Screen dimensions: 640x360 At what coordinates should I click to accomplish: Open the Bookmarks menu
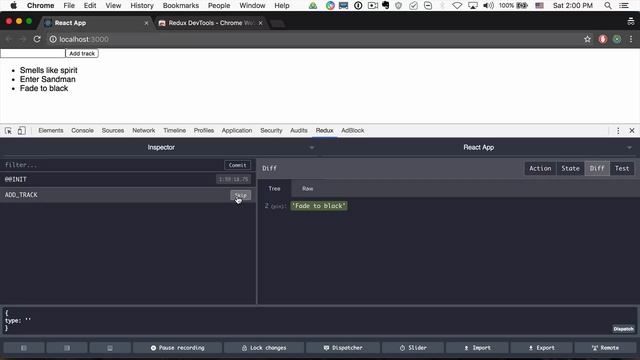point(180,5)
